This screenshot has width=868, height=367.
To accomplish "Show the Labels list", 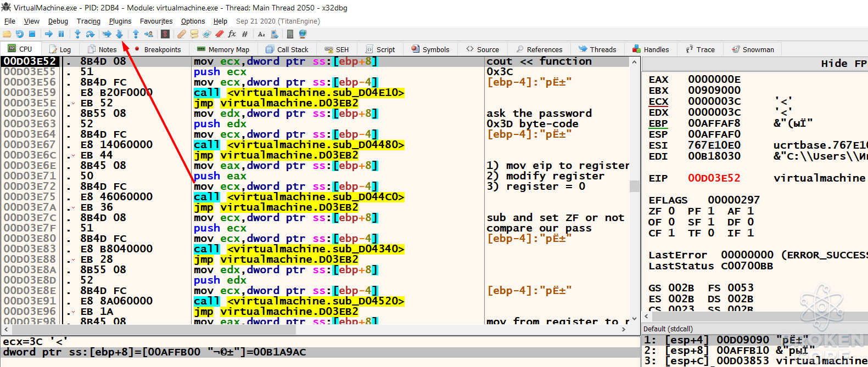I will (x=207, y=34).
